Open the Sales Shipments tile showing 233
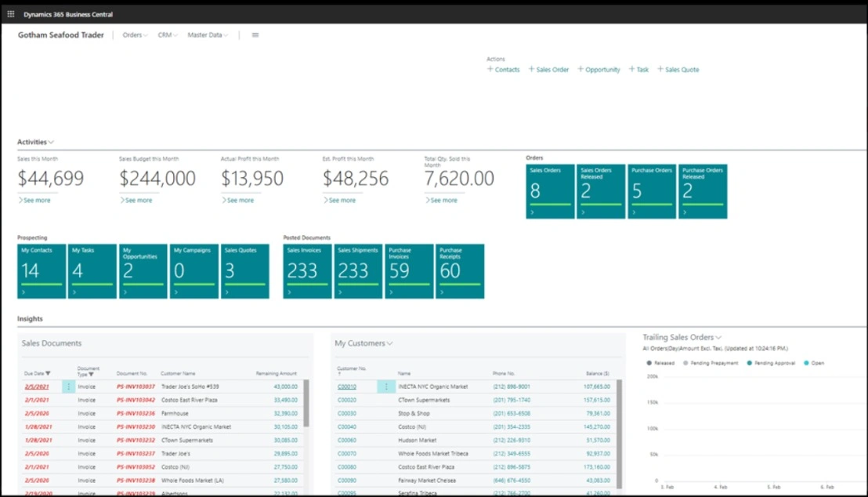 (x=358, y=271)
